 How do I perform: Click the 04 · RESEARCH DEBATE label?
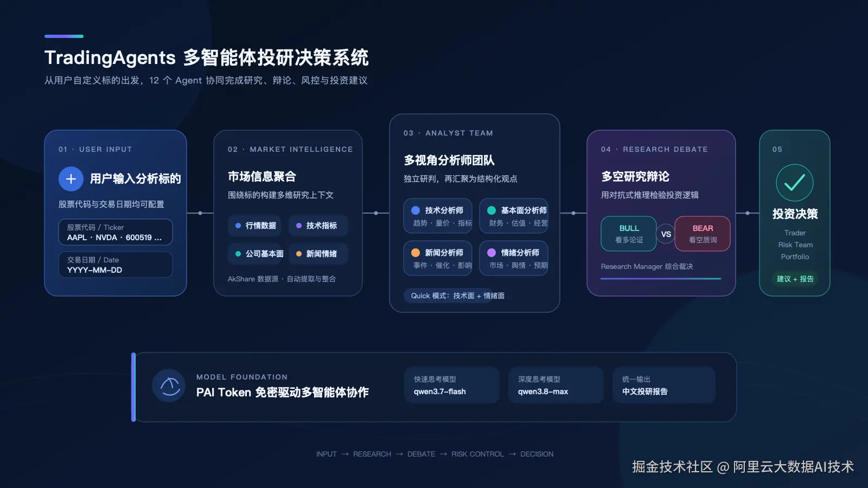[654, 149]
